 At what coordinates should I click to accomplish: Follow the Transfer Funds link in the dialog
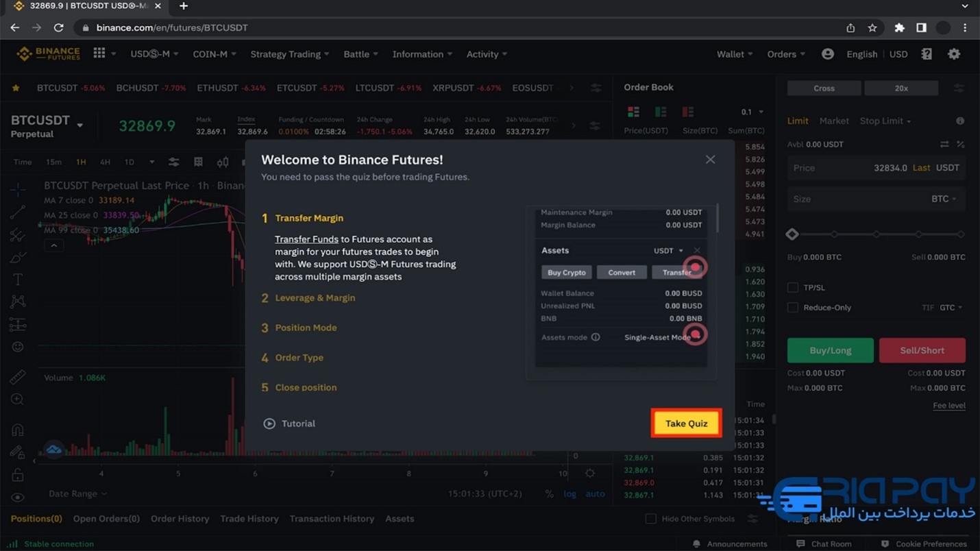coord(306,239)
